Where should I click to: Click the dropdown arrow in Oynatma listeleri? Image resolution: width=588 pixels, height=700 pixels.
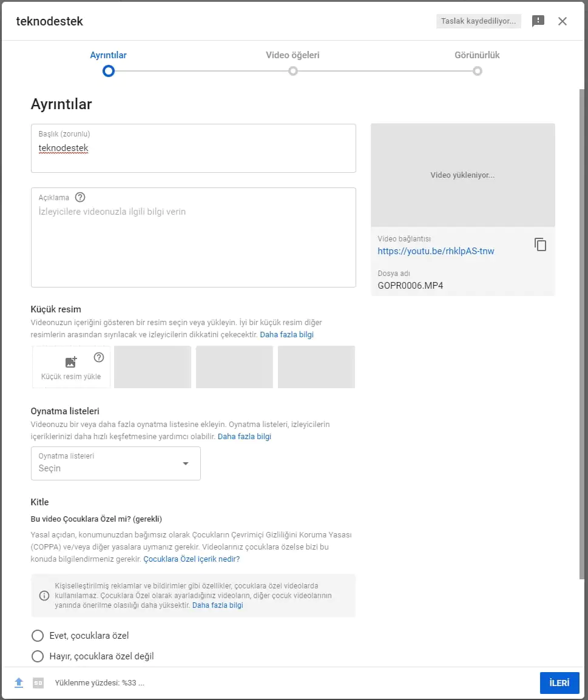186,463
